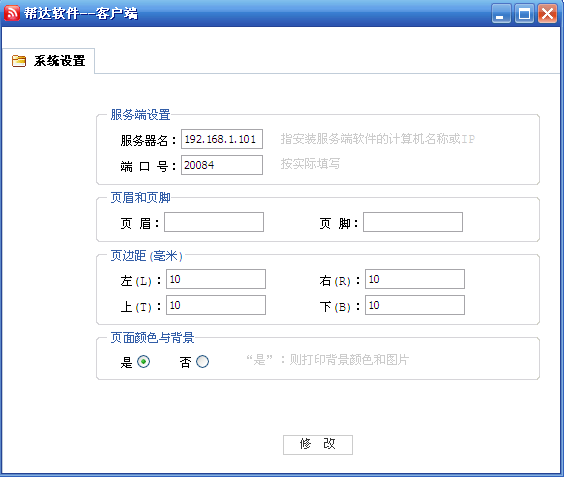Focus the 服务器名 input field
The height and width of the screenshot is (480, 566).
(222, 139)
